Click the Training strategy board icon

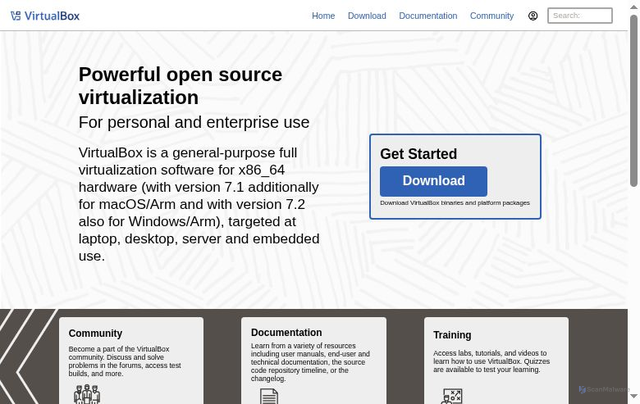click(x=452, y=396)
